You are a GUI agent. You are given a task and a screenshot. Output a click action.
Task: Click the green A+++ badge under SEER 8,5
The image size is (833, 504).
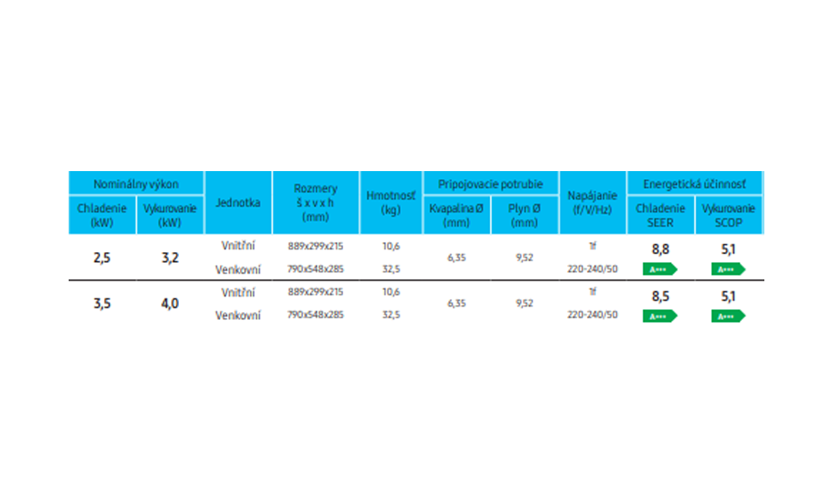pos(659,316)
